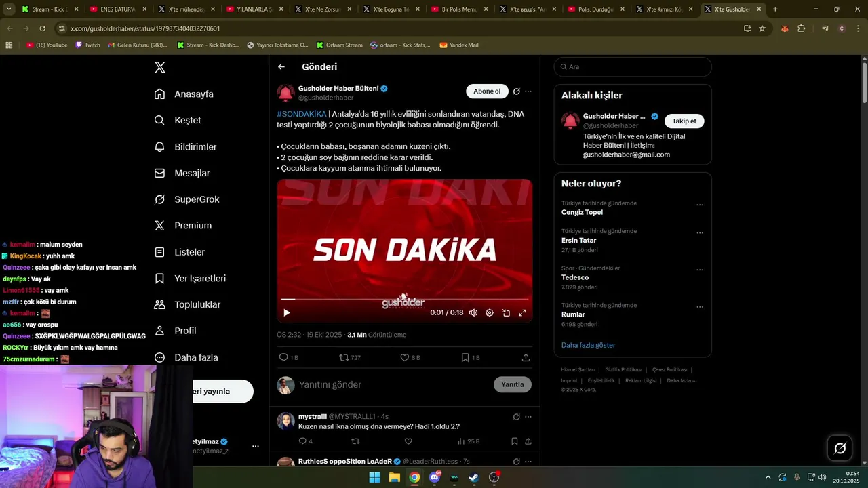Repost mystralll's reply
Image resolution: width=868 pixels, height=488 pixels.
point(355,441)
